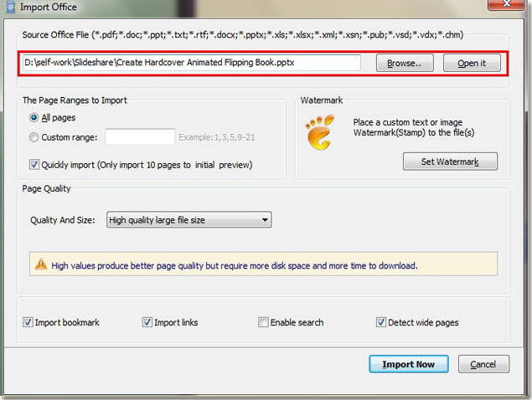Choose the Custom range radio option
Viewport: 532px width, 400px height.
[x=34, y=137]
